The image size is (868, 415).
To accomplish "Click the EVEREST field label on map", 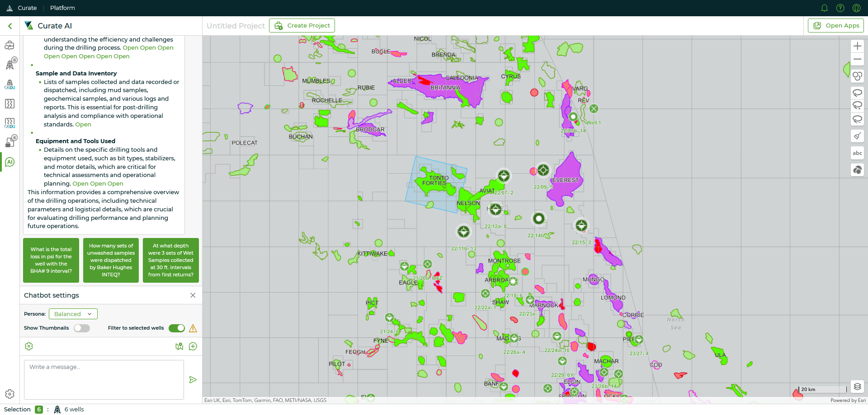I will pyautogui.click(x=566, y=180).
